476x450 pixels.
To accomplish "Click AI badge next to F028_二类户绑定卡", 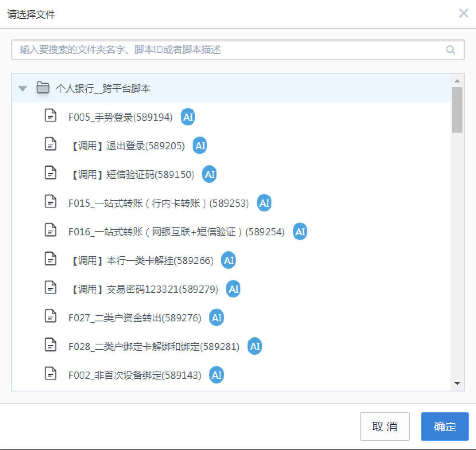I will coord(255,346).
